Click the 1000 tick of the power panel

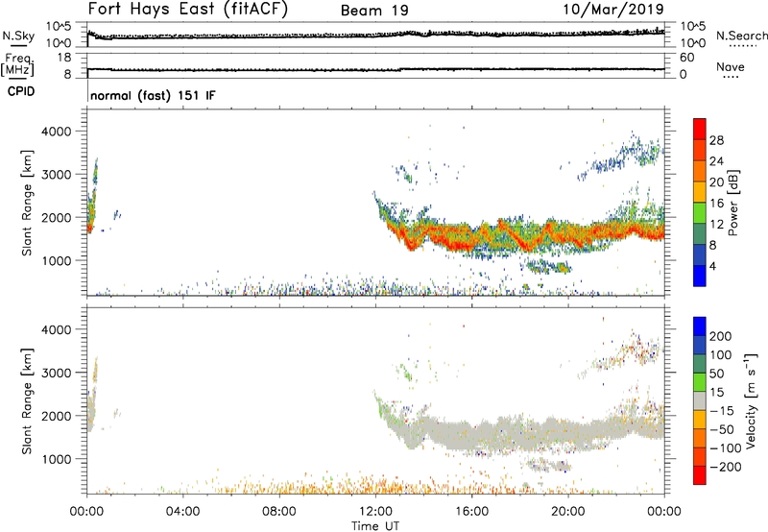coord(57,260)
